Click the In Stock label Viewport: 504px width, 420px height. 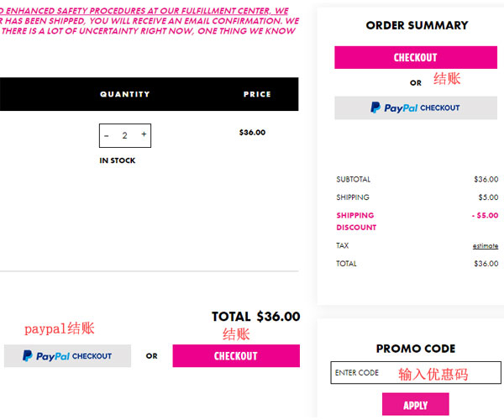click(x=118, y=160)
